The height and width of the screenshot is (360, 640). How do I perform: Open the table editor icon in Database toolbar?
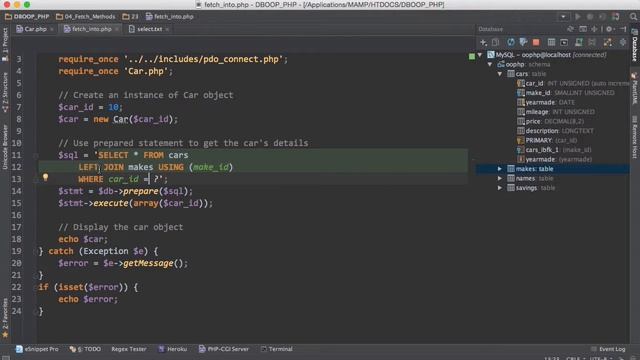click(551, 42)
